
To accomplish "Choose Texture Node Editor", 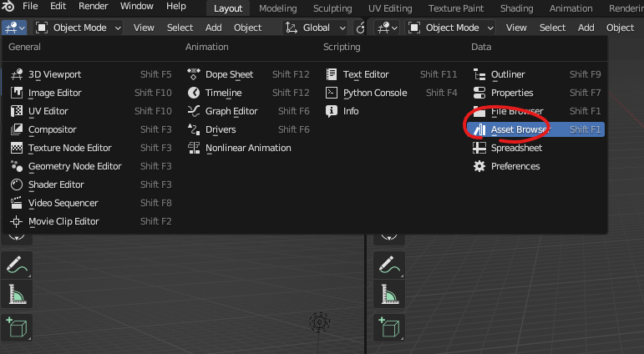I will pos(91,148).
